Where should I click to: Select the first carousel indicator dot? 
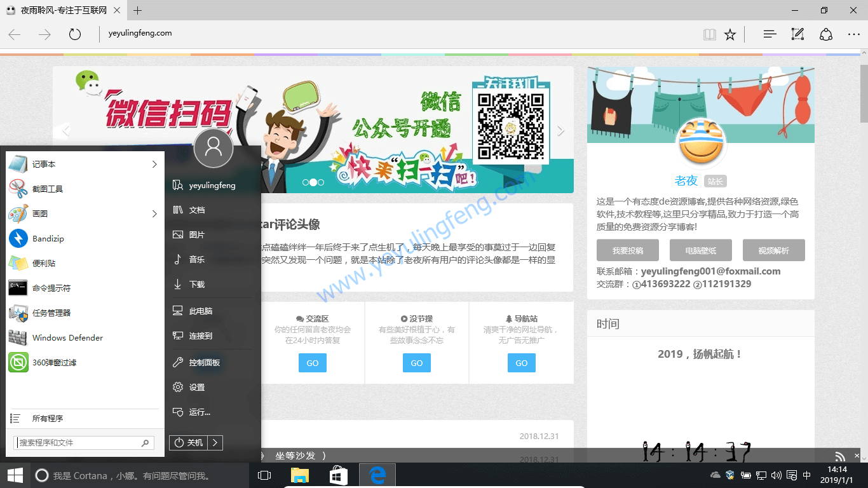[x=306, y=182]
